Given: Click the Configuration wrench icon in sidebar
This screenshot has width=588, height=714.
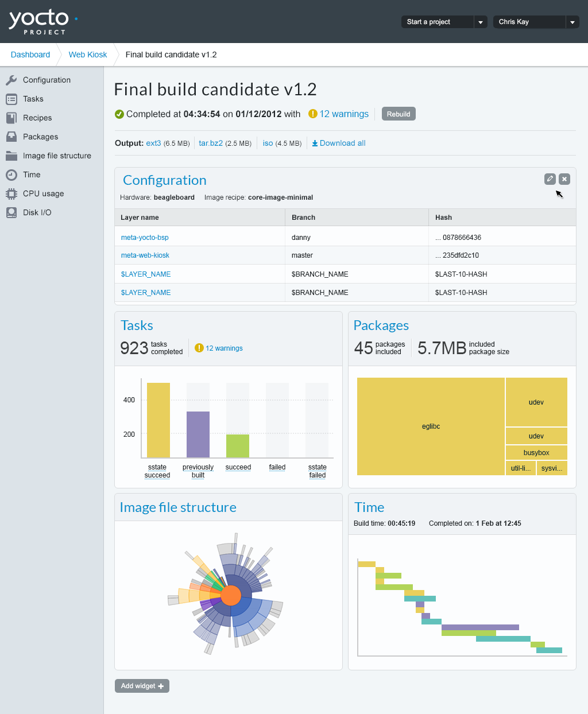Looking at the screenshot, I should tap(11, 80).
